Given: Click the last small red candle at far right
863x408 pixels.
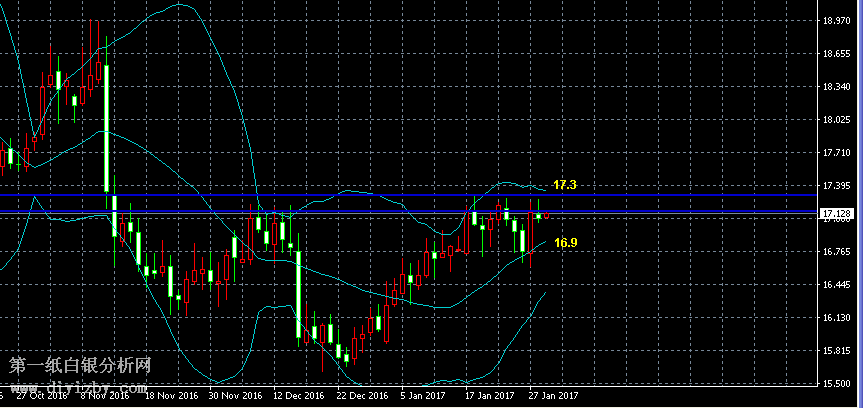Looking at the screenshot, I should tap(547, 214).
